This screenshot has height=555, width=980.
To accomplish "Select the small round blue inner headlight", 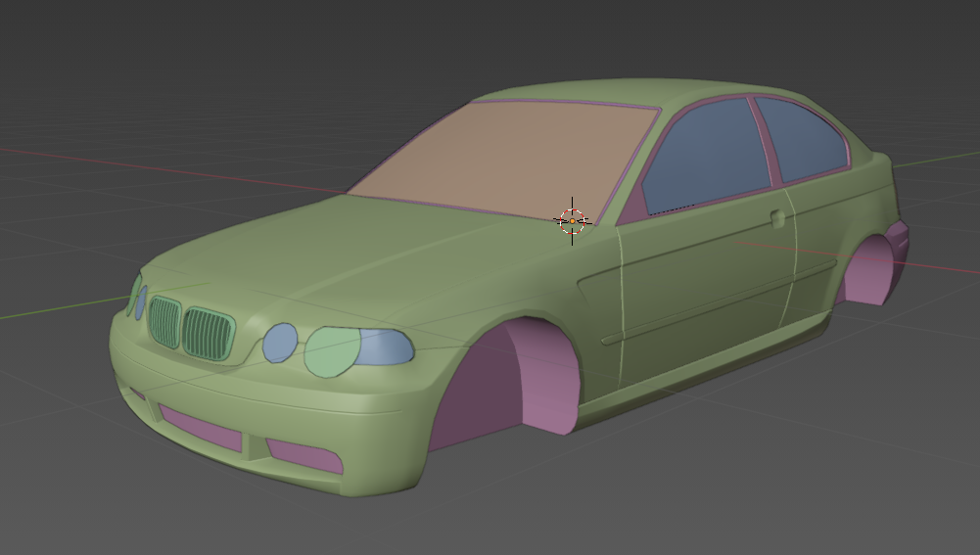I will 279,343.
